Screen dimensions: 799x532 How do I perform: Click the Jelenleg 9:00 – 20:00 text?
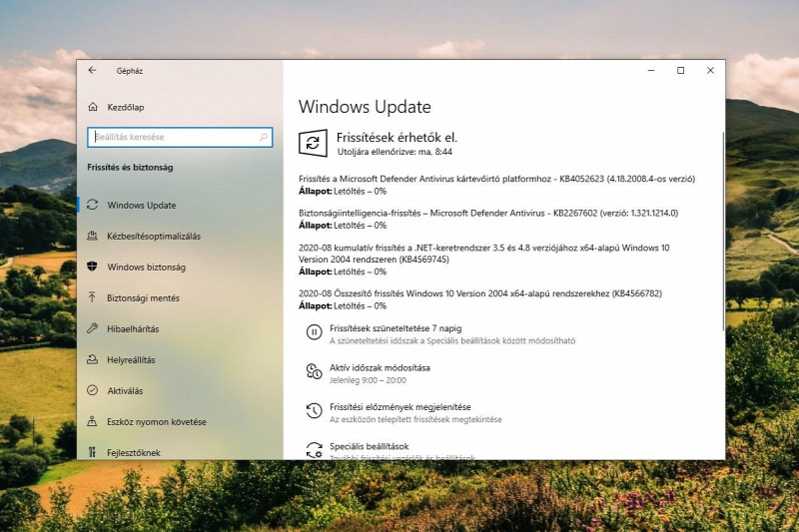368,380
